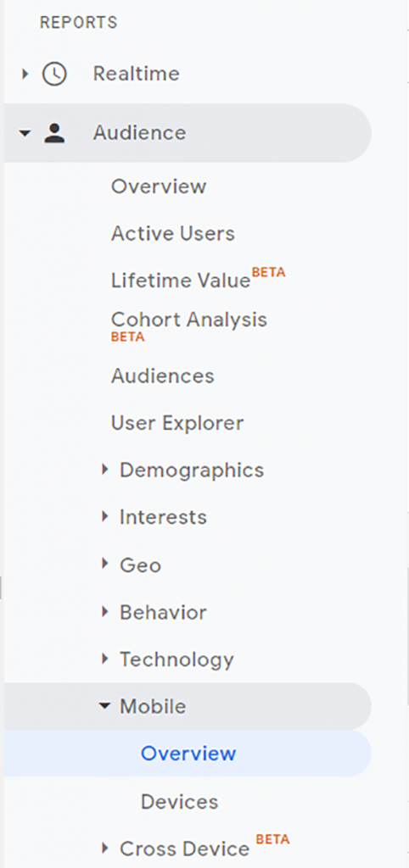The width and height of the screenshot is (409, 868).
Task: Select Overview under Mobile
Action: click(x=188, y=754)
